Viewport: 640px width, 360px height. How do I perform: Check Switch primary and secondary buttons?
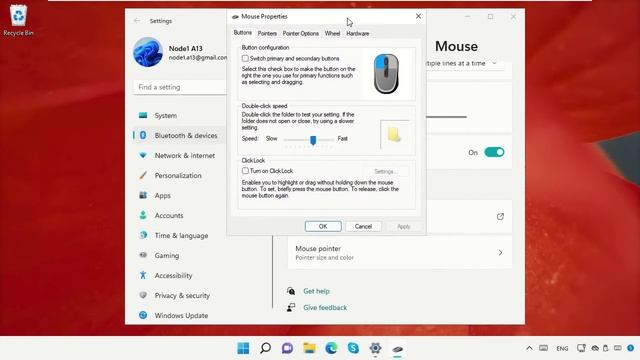pyautogui.click(x=245, y=58)
